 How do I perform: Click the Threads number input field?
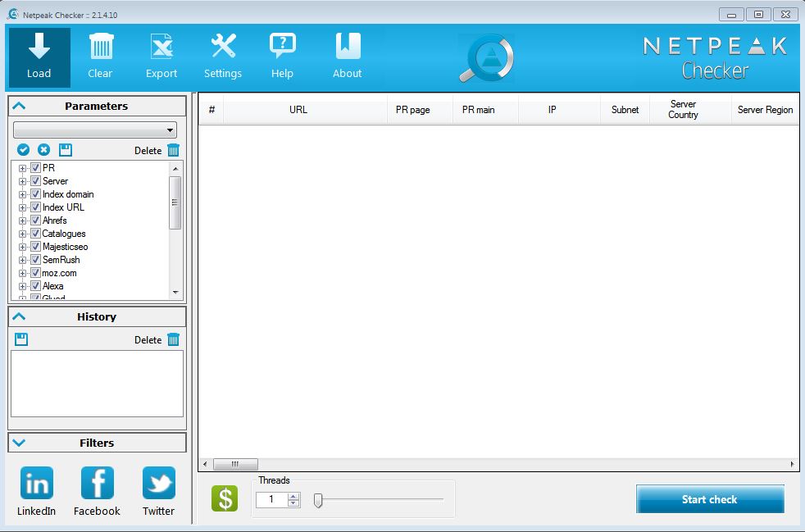point(271,499)
